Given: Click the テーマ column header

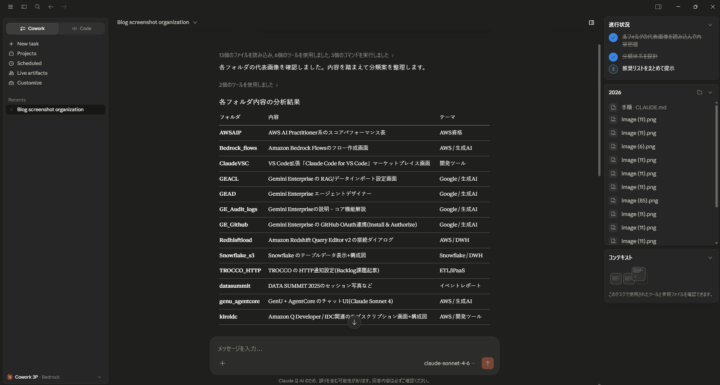Looking at the screenshot, I should click(x=447, y=117).
